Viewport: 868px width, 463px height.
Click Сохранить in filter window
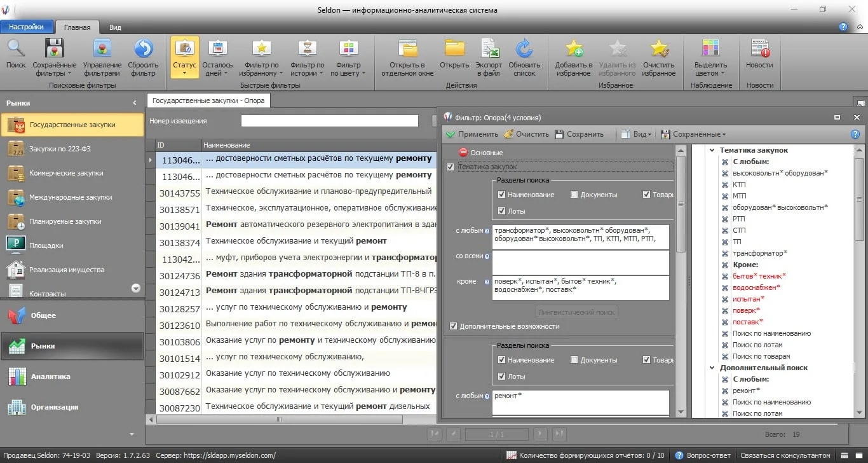tap(579, 134)
